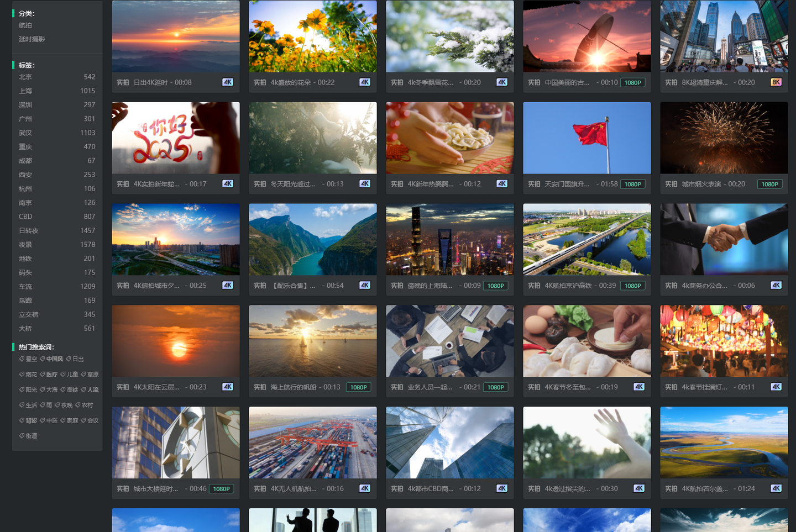This screenshot has width=796, height=532.
Task: Click the title 日出4K延时
Action: point(150,82)
